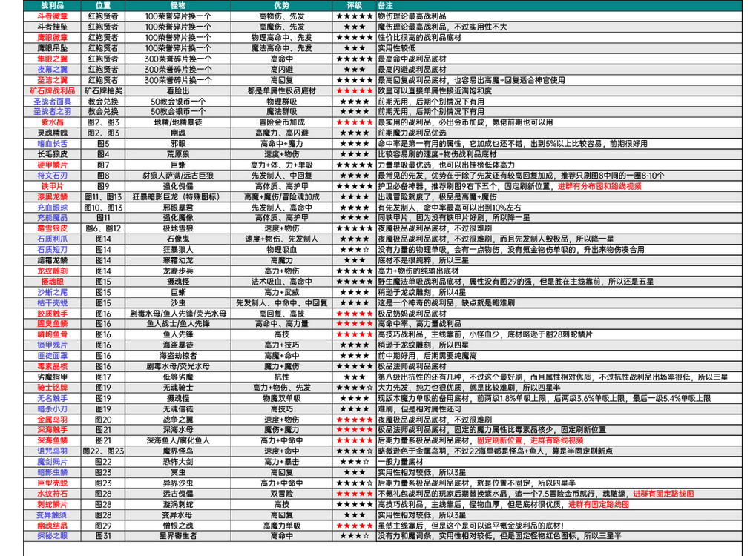756x556 pixels.
Task: Select the 位置 column header
Action: (102, 5)
